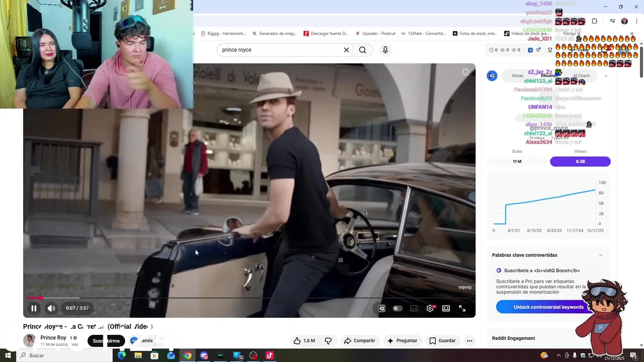Screen dimensions: 644x362
Task: Open Prince Royce channel avatar
Action: coord(30,340)
